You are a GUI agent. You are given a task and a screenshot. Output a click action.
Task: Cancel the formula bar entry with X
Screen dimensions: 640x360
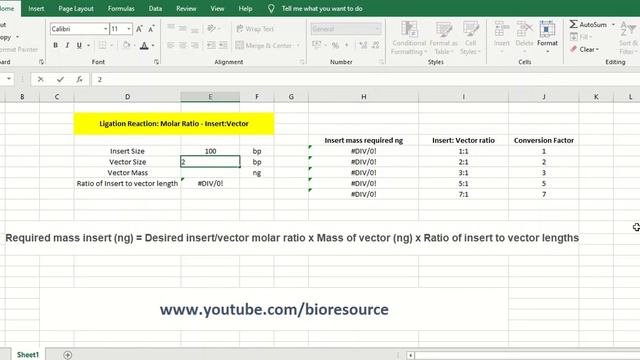point(40,79)
